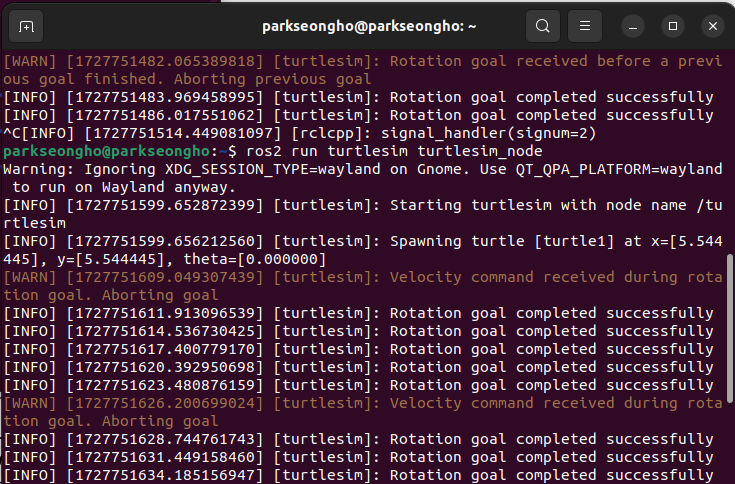This screenshot has width=735, height=484.
Task: Open the hamburger menu
Action: (585, 26)
